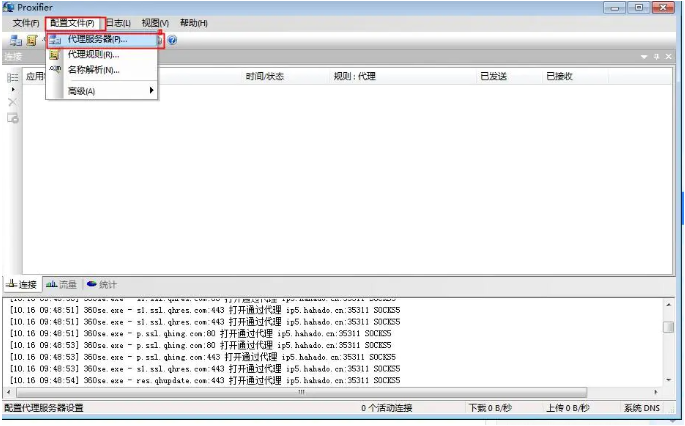Click the 下载 0 B/秒 status entry
The image size is (685, 426).
click(x=490, y=408)
